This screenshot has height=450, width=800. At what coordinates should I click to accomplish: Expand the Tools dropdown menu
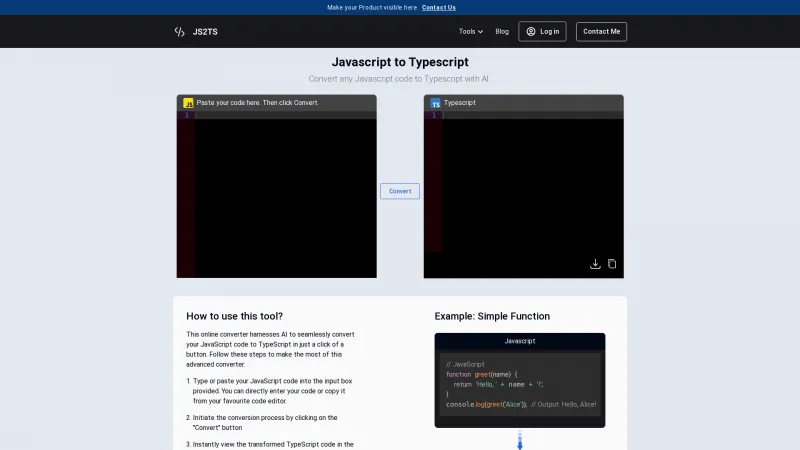pos(470,32)
